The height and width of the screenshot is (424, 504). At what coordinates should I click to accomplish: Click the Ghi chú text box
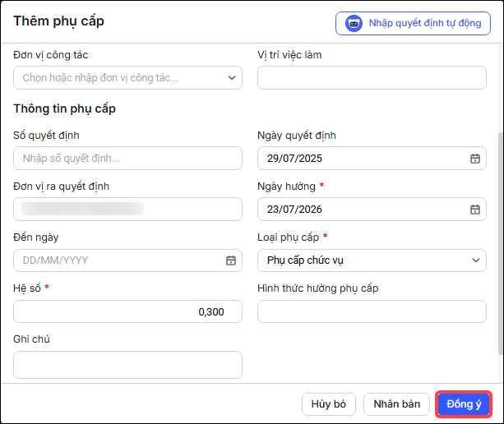click(x=127, y=365)
